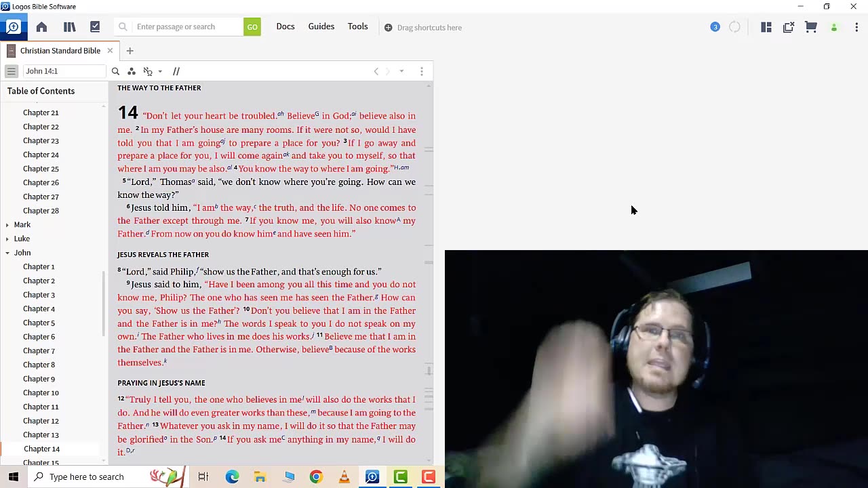Viewport: 868px width, 488px height.
Task: Click the Drag shortcuts here plus icon
Action: [x=388, y=28]
